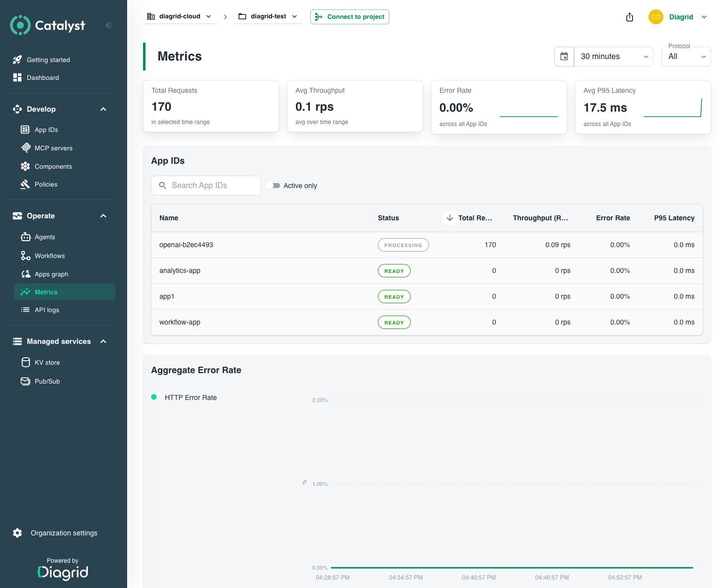Select the Metrics sidebar item
Viewport: 726px width, 588px height.
point(65,292)
